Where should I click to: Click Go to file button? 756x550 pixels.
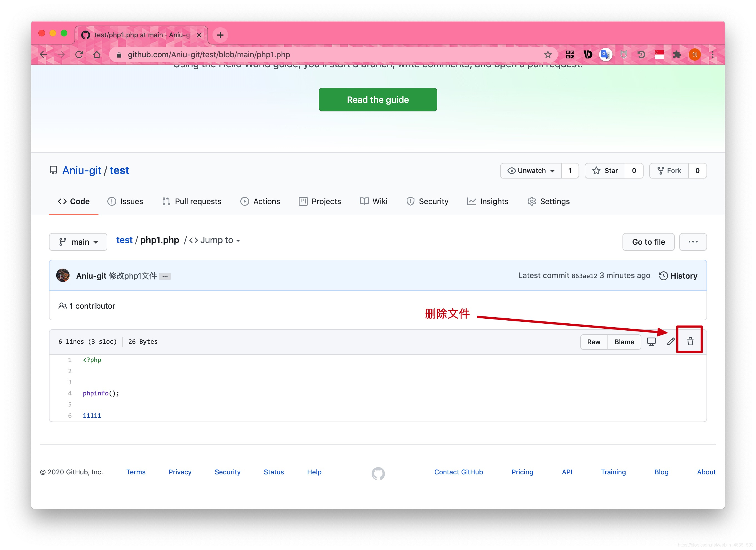pyautogui.click(x=648, y=242)
